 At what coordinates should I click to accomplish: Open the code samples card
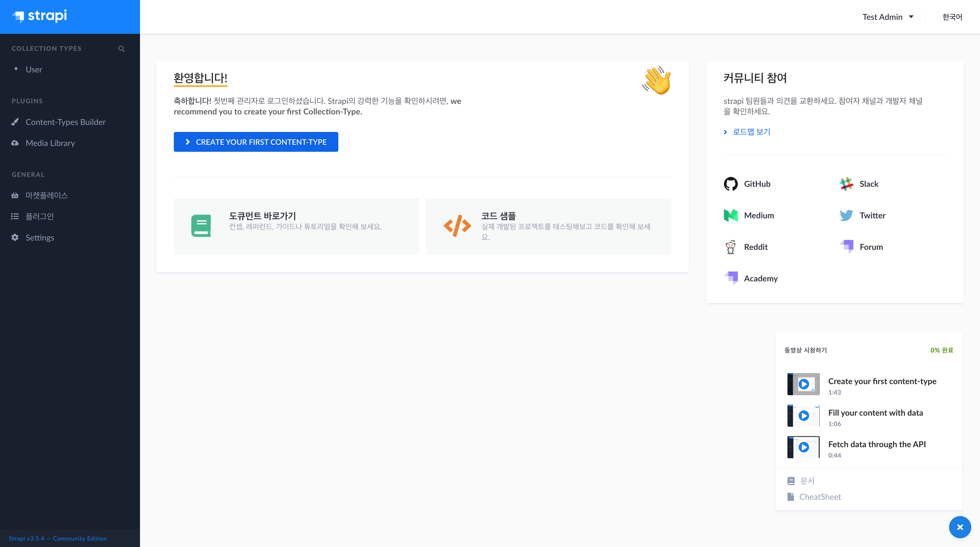pyautogui.click(x=548, y=226)
